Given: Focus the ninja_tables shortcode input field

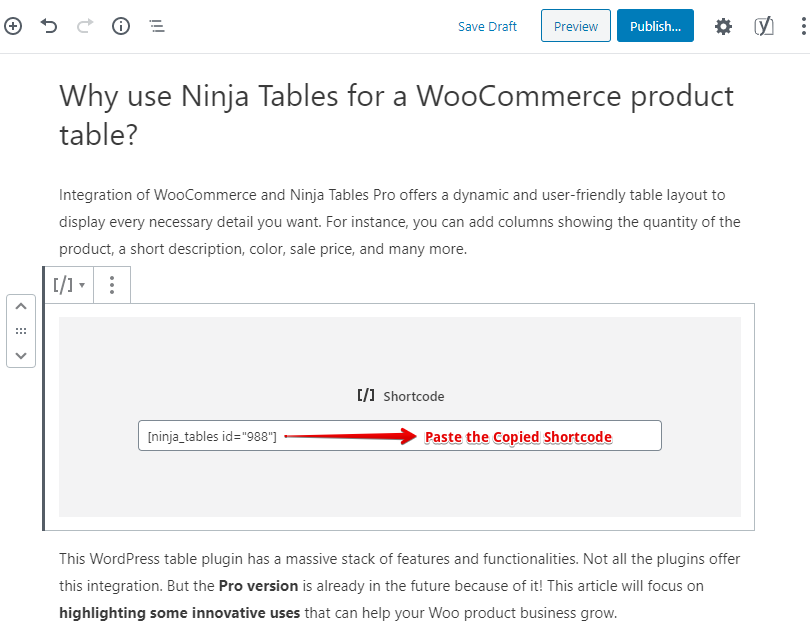Looking at the screenshot, I should click(x=399, y=435).
